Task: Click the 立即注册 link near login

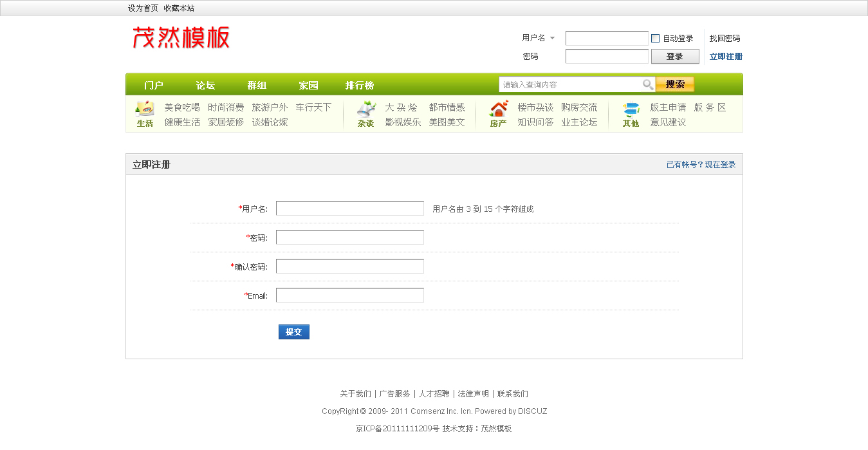Action: coord(726,57)
